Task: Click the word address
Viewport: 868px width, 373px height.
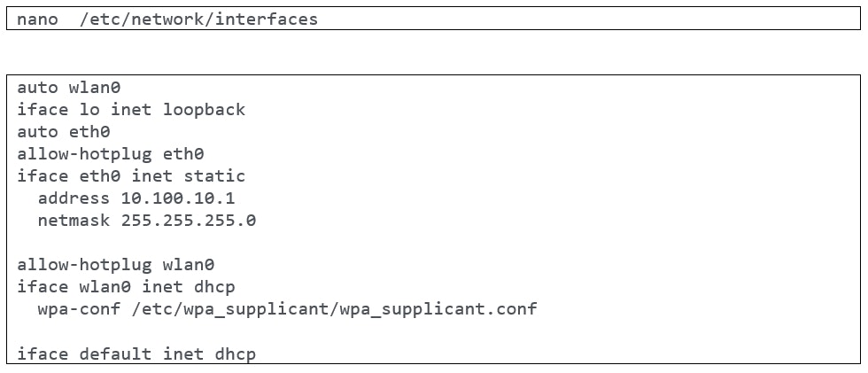Action: [x=74, y=198]
